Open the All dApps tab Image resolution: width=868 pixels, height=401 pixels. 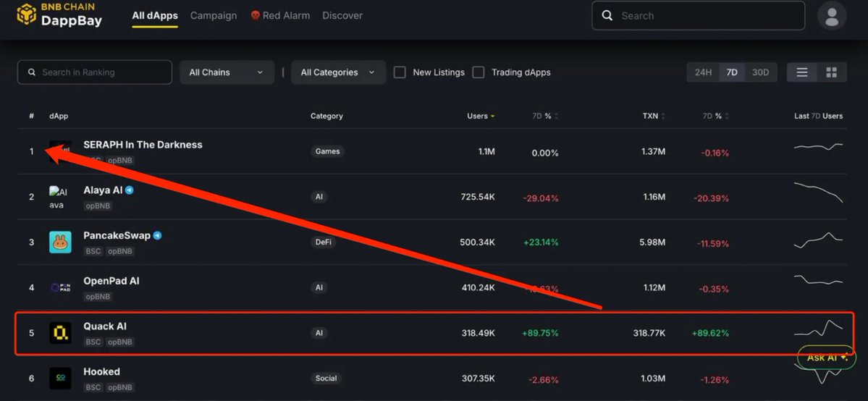[155, 15]
